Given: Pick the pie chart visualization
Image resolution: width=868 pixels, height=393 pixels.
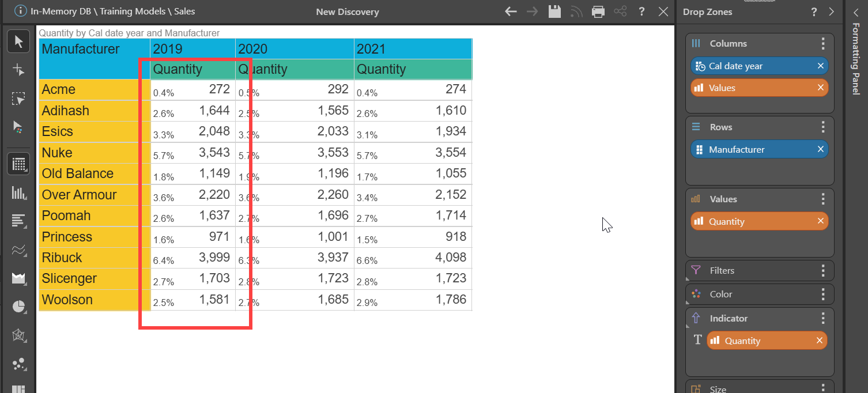Looking at the screenshot, I should [x=18, y=307].
